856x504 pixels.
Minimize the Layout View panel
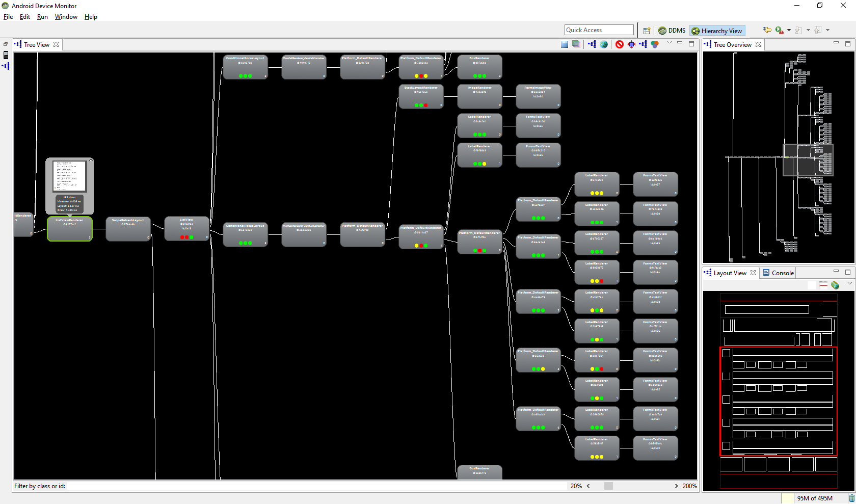pos(836,271)
